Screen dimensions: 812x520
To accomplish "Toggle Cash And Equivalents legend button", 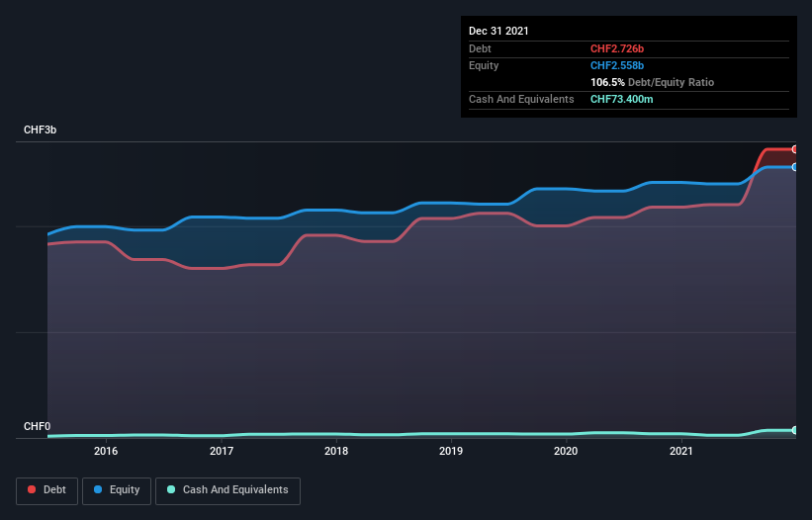I will coord(227,490).
